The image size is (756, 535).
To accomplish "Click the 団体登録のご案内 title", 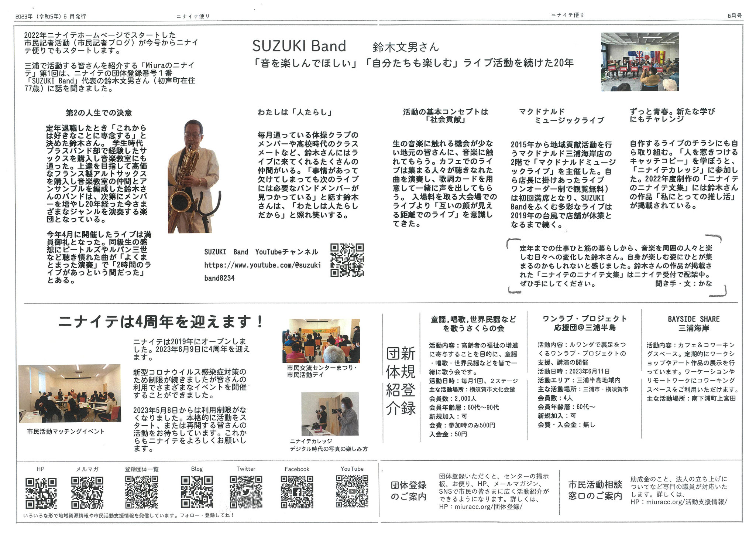I will pyautogui.click(x=409, y=491).
